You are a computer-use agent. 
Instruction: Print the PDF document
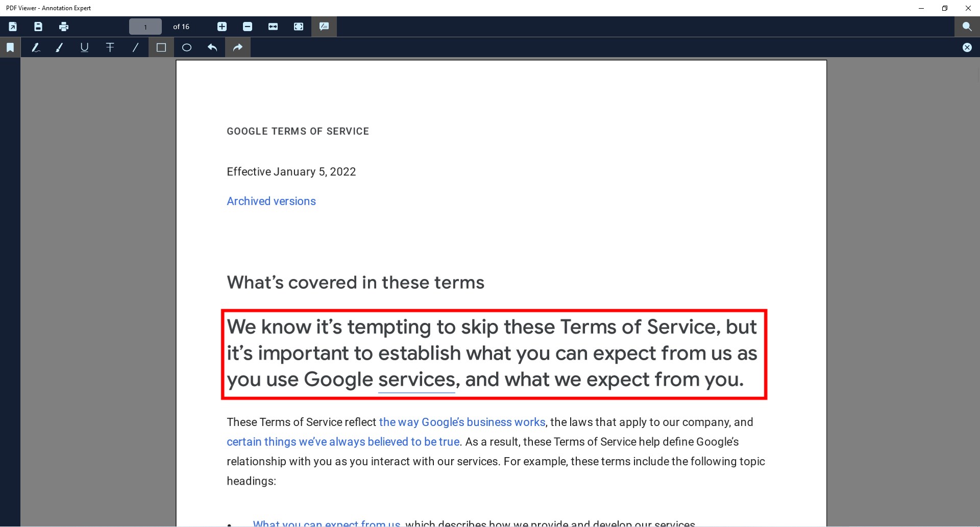64,27
